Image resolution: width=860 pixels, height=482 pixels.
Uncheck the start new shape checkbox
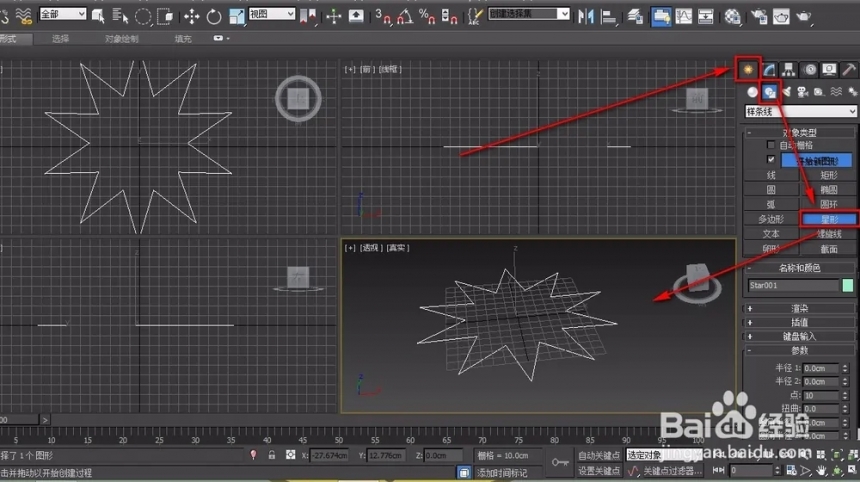[771, 160]
